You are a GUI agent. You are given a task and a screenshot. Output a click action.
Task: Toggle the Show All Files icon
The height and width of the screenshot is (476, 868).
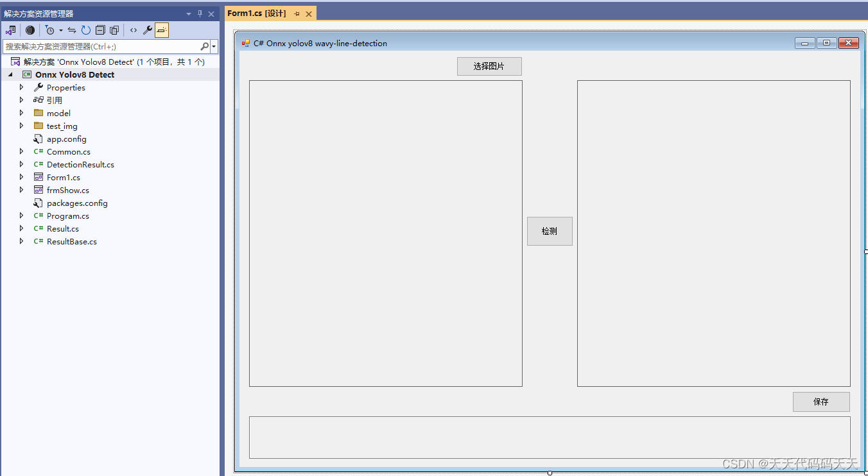pyautogui.click(x=115, y=30)
